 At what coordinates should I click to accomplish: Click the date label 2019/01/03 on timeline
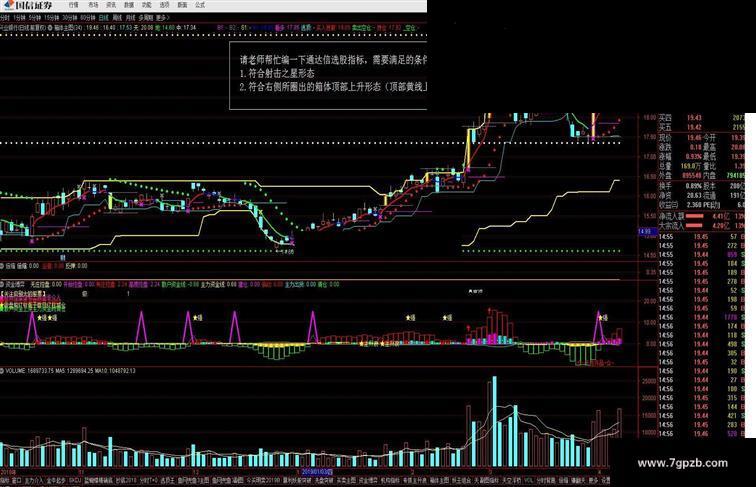317,471
